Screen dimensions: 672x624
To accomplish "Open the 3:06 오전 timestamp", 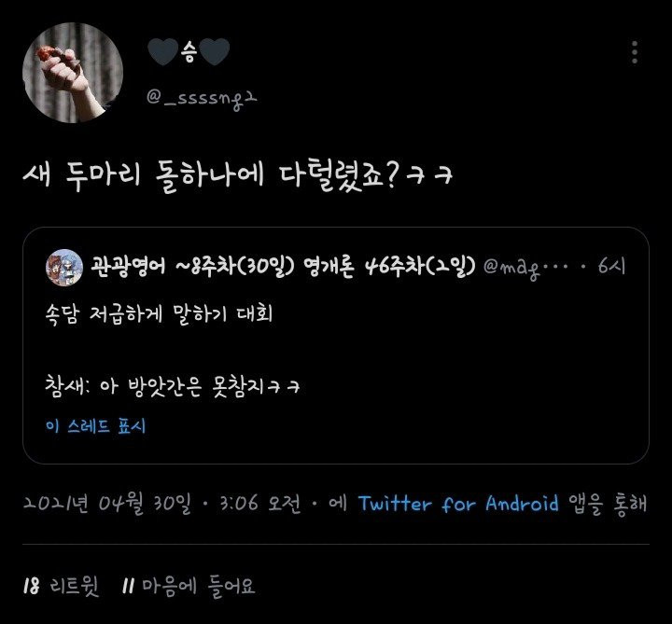I will click(x=260, y=503).
